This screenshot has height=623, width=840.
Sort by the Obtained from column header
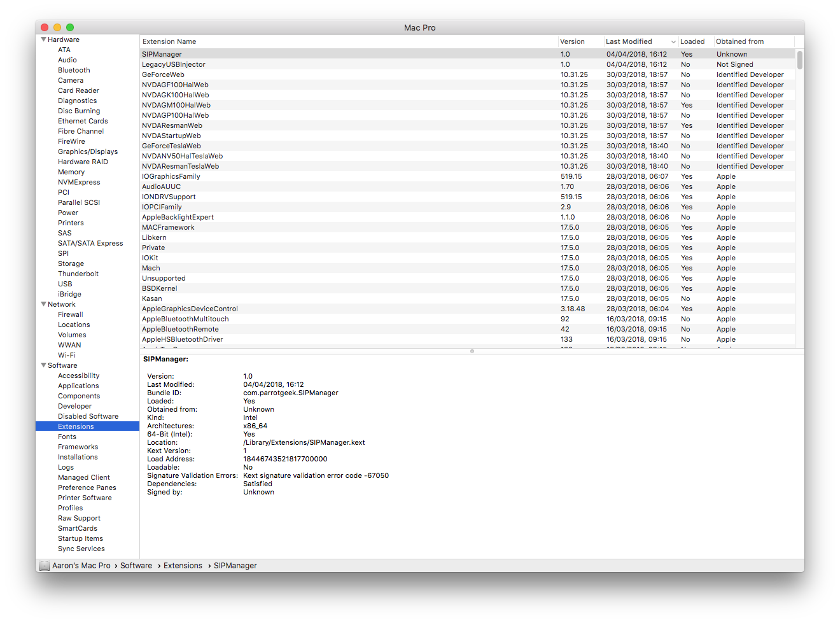pyautogui.click(x=755, y=41)
